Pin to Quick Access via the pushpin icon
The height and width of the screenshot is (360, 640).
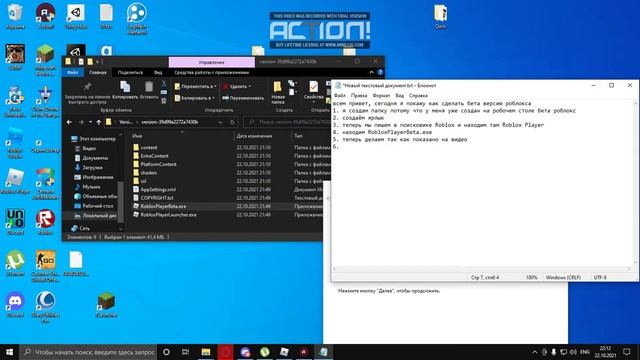87,87
